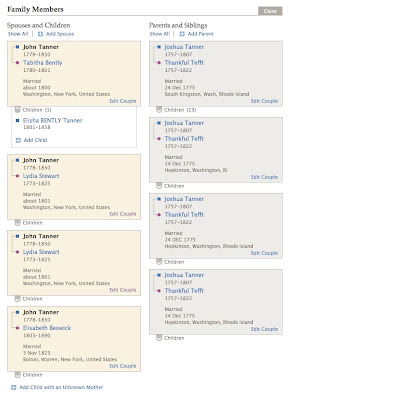Open Tabitha Bently's person link
The width and height of the screenshot is (395, 400).
click(42, 63)
